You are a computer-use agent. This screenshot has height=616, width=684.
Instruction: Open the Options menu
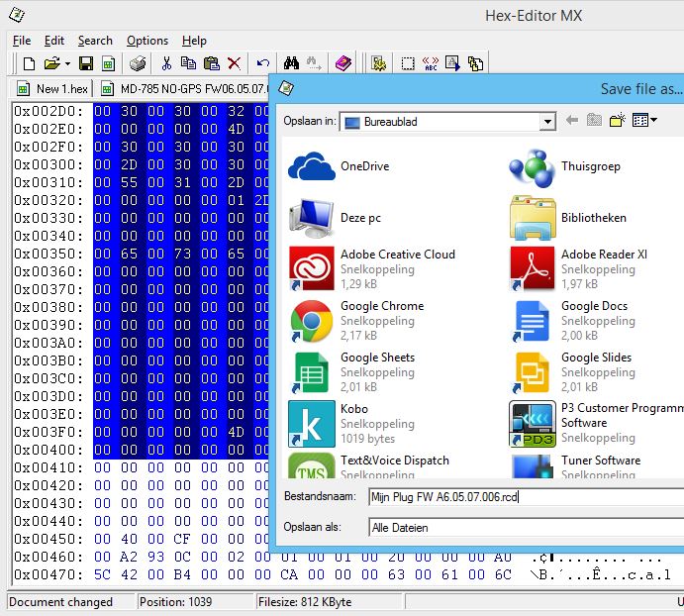point(147,41)
